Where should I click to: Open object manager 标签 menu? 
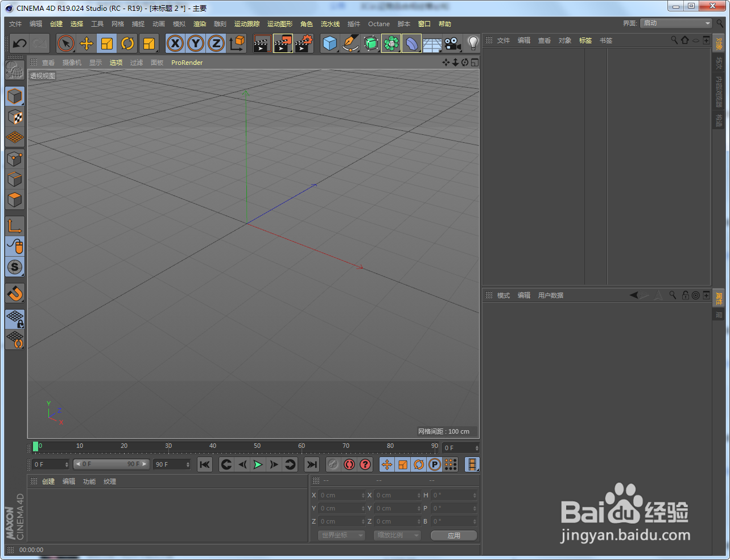pos(585,40)
